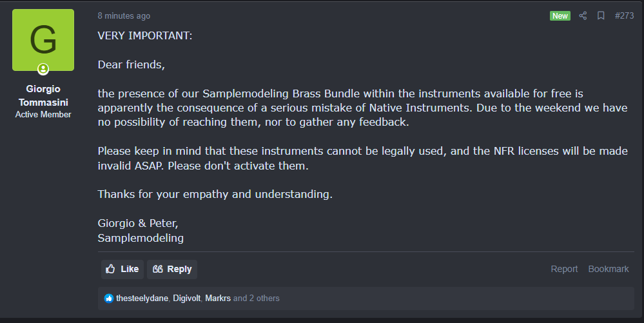Viewport: 644px width, 323px height.
Task: Open post number #273 permalink
Action: [624, 15]
